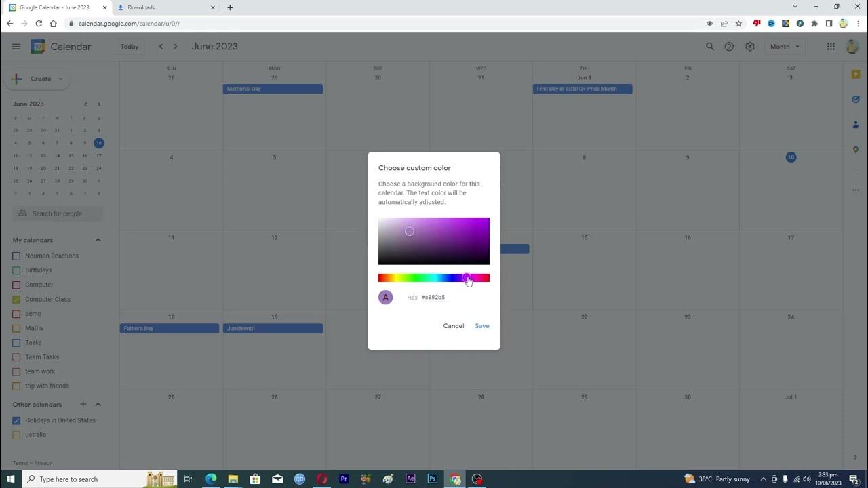Screen dimensions: 868x488
Task: Add other calendars plus icon
Action: point(83,404)
